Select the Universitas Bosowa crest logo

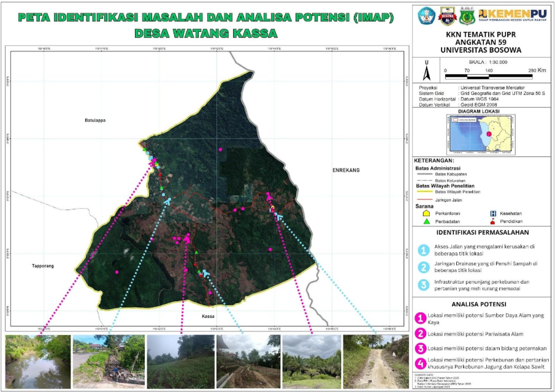[x=448, y=16]
